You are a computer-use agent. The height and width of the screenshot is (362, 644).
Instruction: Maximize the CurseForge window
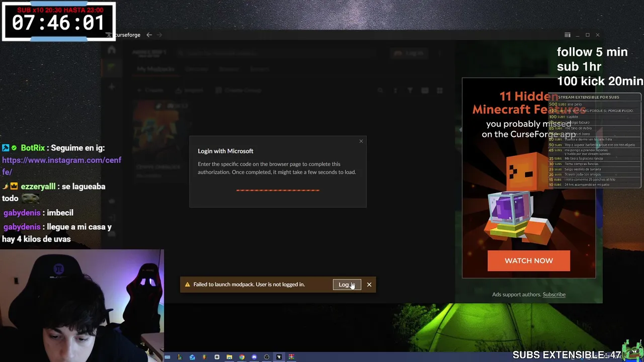(587, 35)
